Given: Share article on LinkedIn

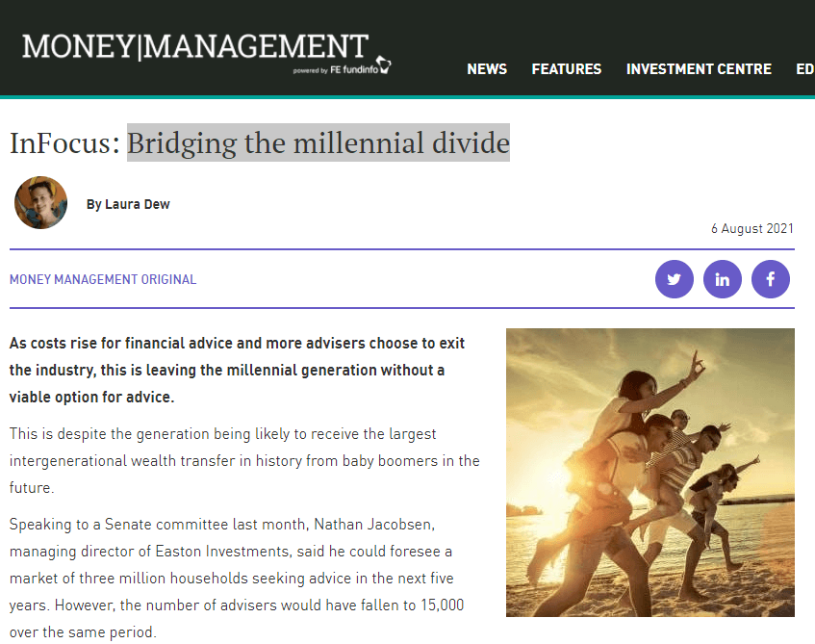Looking at the screenshot, I should pyautogui.click(x=722, y=279).
